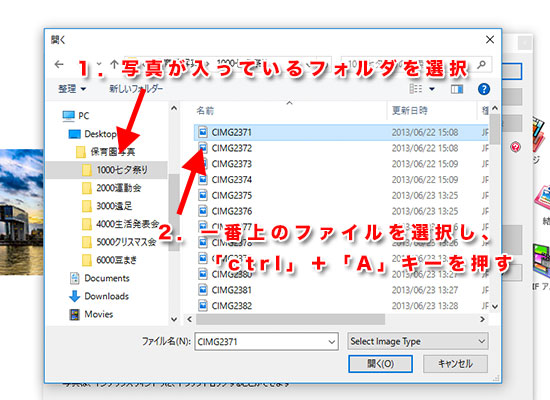Select file CIMG2375
The image size is (550, 400).
(x=232, y=195)
